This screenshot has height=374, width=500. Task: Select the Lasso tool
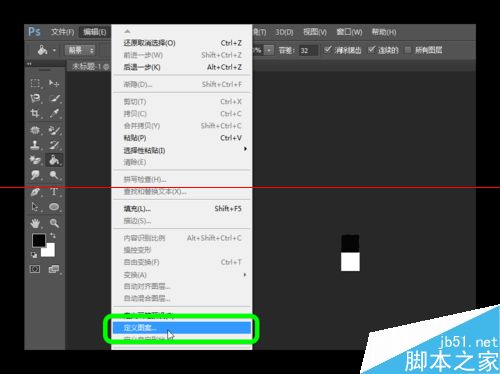point(35,98)
